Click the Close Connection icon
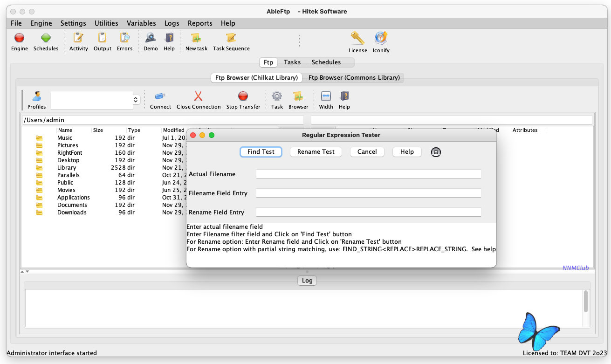The width and height of the screenshot is (611, 364). tap(199, 96)
